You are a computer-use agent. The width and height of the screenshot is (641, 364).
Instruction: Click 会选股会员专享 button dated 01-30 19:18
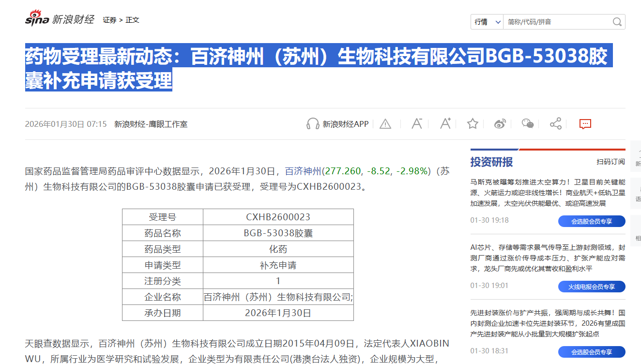pyautogui.click(x=592, y=221)
